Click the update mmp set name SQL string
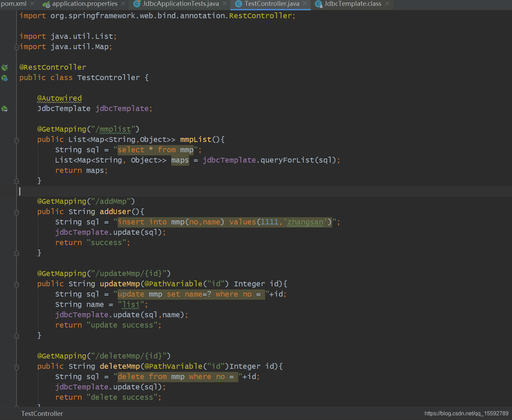 [x=191, y=294]
